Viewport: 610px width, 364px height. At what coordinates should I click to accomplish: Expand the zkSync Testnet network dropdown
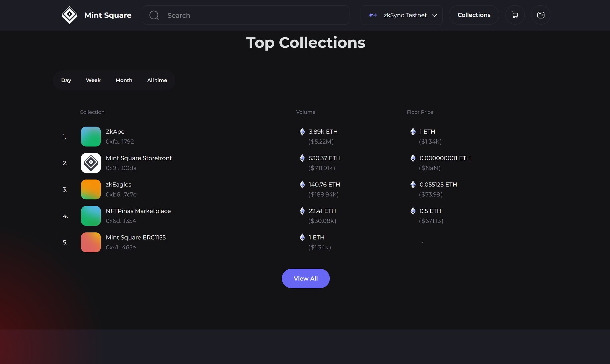[x=405, y=15]
